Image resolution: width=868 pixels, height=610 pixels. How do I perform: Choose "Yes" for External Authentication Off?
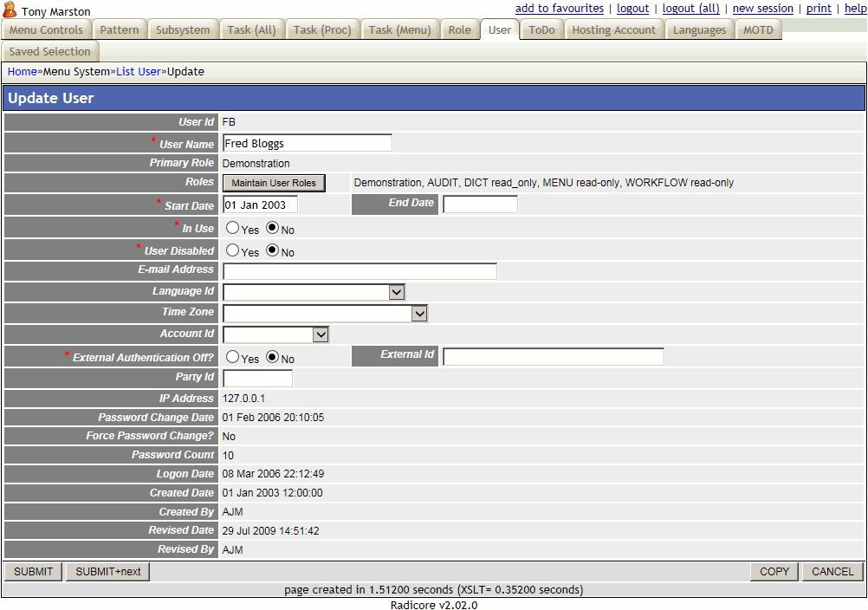231,355
